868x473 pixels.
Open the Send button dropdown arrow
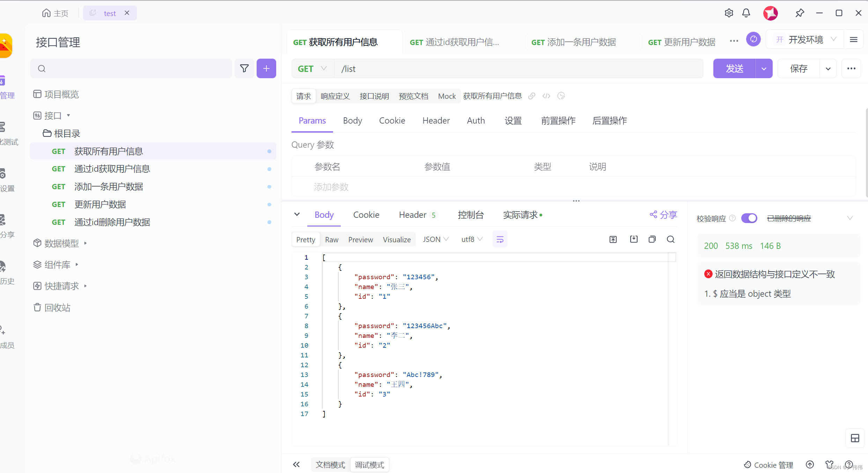[764, 68]
